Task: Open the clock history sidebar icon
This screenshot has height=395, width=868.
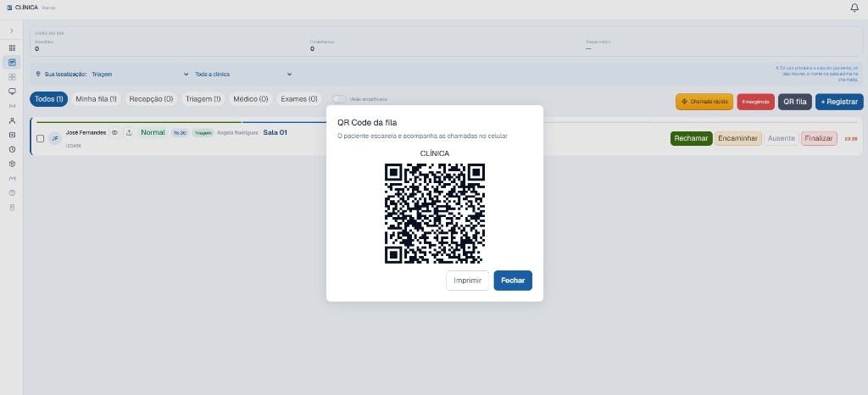Action: (x=12, y=149)
